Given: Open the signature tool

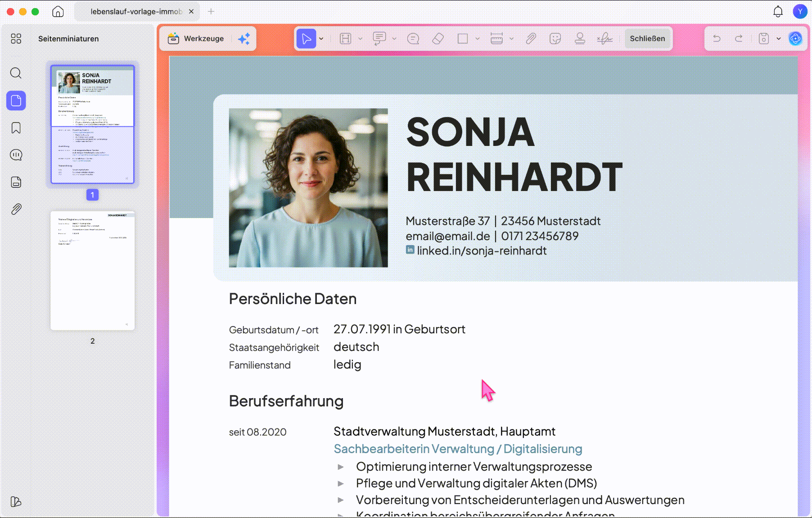Looking at the screenshot, I should (x=604, y=39).
